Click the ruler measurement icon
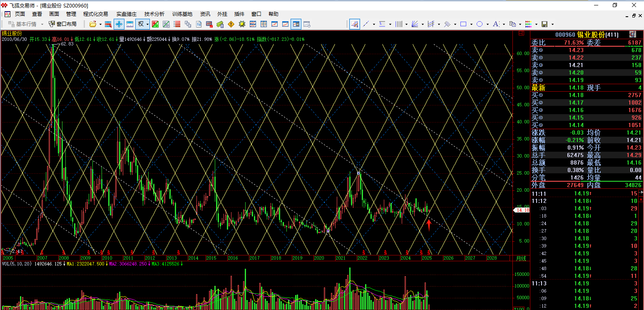This screenshot has height=310, width=644. [x=130, y=24]
